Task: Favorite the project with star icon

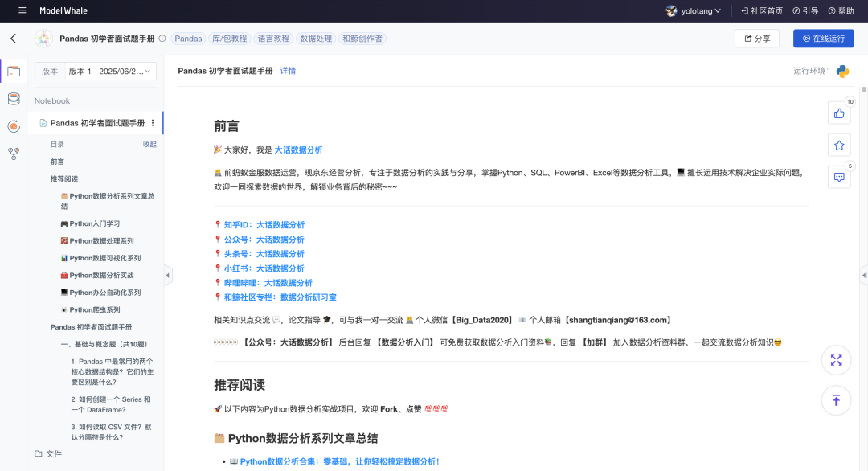Action: (x=839, y=145)
